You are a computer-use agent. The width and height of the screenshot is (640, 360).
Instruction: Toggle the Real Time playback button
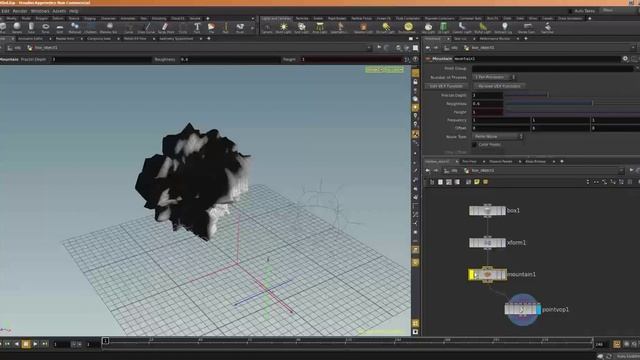tap(617, 344)
